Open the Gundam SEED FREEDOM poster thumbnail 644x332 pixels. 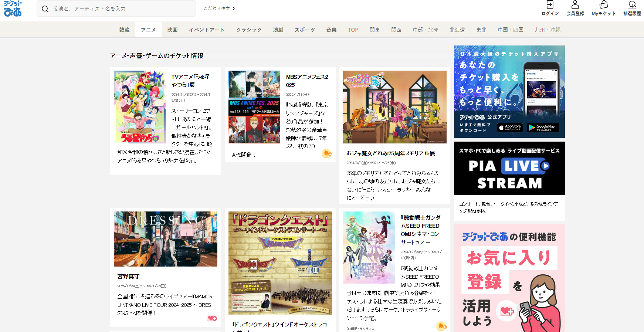[369, 247]
